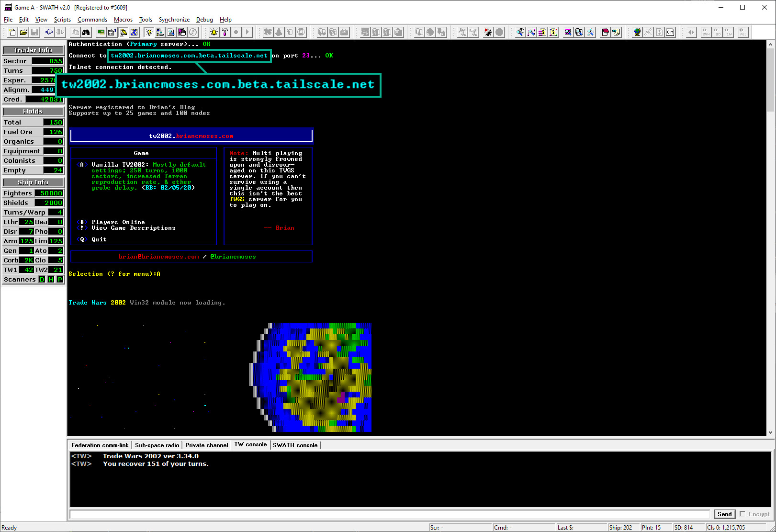Viewport: 776px width, 532px height.
Task: Open the Scripts menu
Action: coord(62,20)
